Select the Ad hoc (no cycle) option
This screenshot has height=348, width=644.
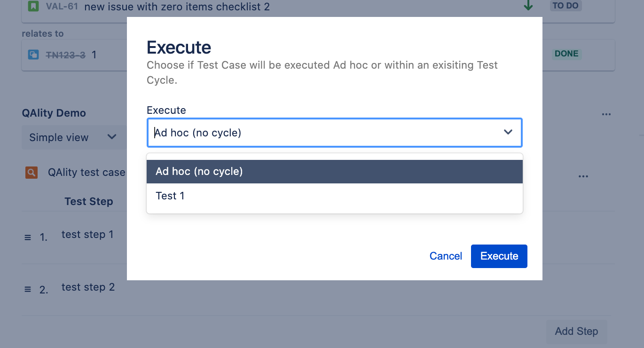coord(335,171)
